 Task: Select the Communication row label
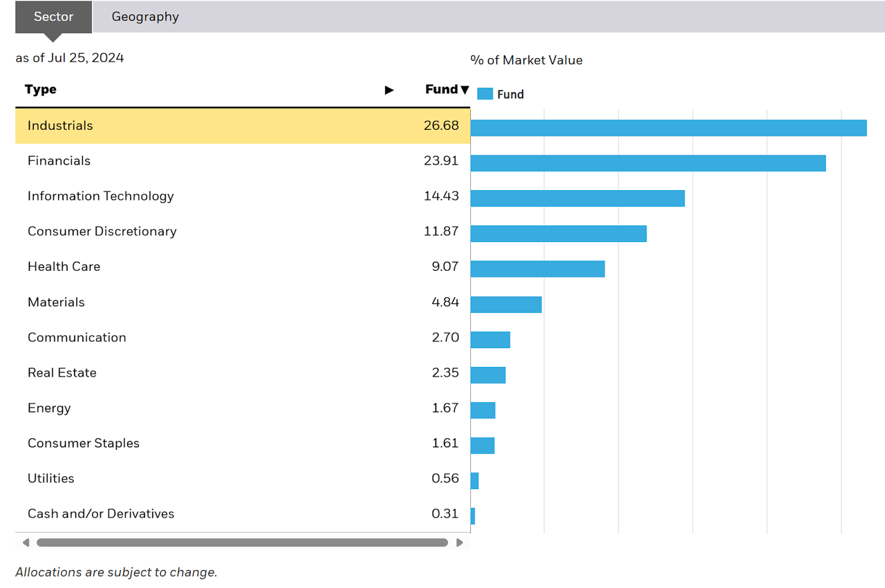[x=77, y=337]
